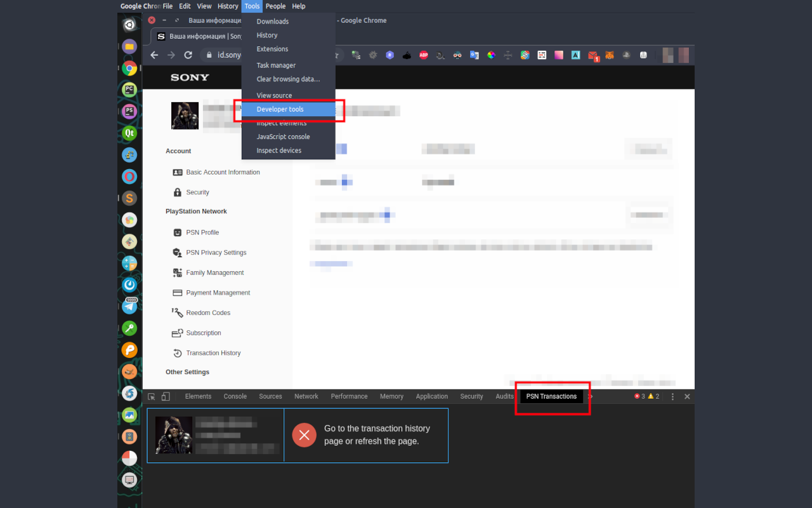Screen dimensions: 812x508
Task: Select JavaScript console menu entry
Action: (289, 137)
